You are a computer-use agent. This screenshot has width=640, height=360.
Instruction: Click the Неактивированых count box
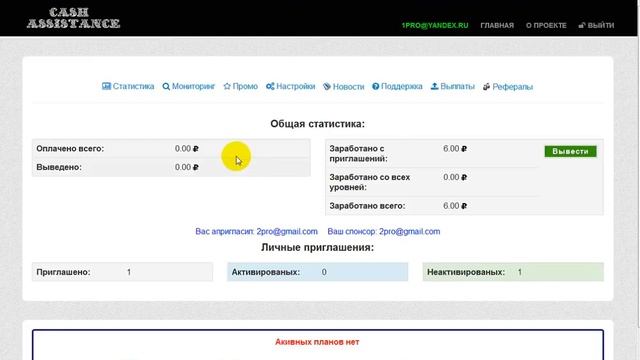[513, 272]
